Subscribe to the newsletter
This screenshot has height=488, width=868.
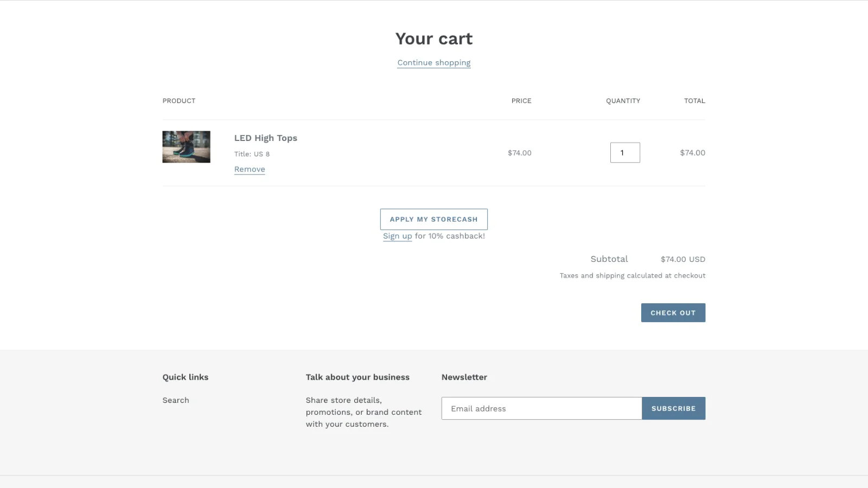[674, 408]
